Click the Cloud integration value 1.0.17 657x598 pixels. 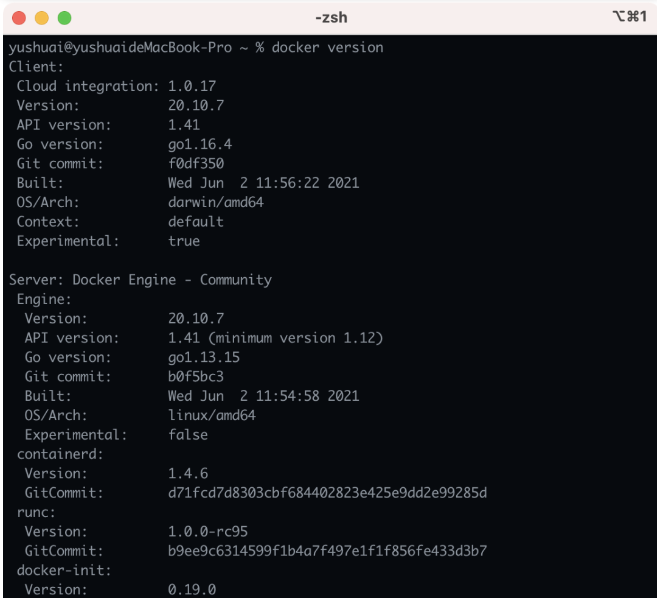click(x=192, y=87)
